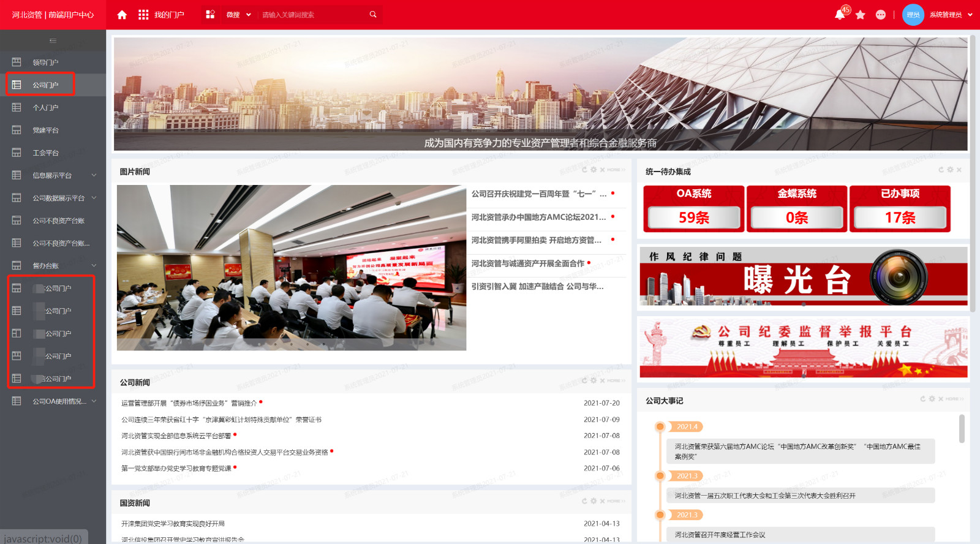The width and height of the screenshot is (980, 544).
Task: Expand 公司OA使用情况 submenu chevron
Action: click(x=94, y=401)
